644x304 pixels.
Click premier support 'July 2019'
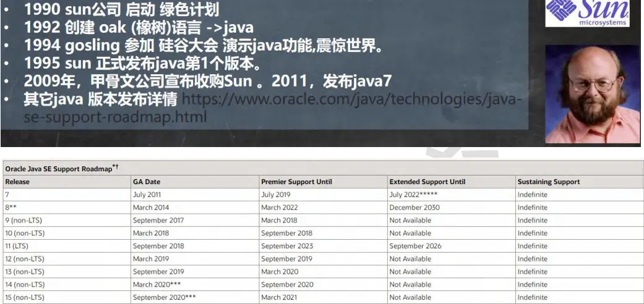275,195
